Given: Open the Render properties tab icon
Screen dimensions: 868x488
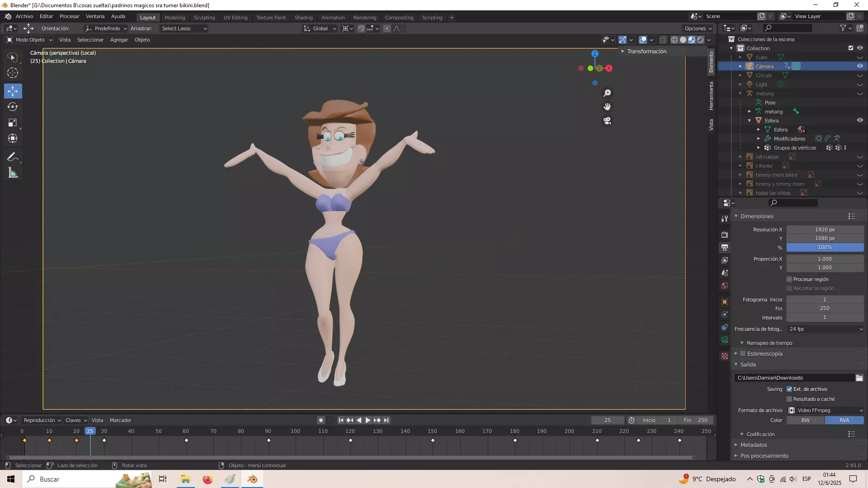Looking at the screenshot, I should click(x=725, y=235).
